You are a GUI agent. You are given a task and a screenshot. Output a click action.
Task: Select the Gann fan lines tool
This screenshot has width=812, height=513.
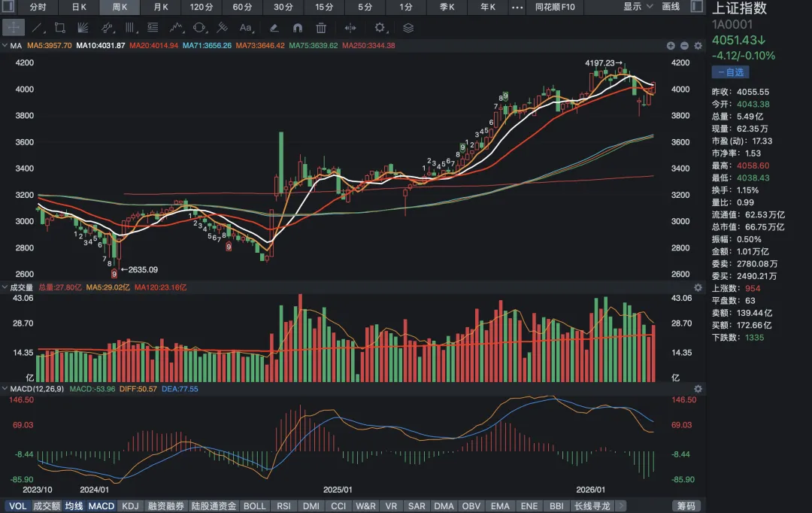tap(83, 28)
